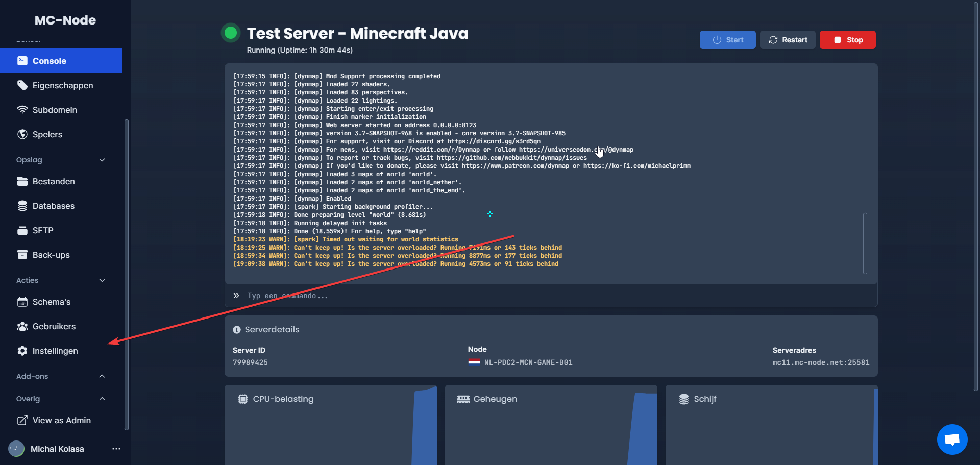Click the Start server button
This screenshot has width=980, height=465.
pos(727,40)
